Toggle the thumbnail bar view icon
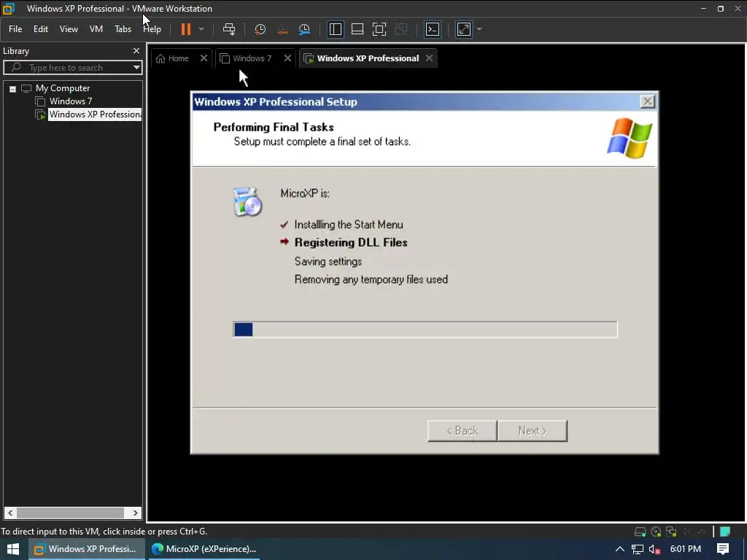The image size is (747, 560). click(357, 29)
